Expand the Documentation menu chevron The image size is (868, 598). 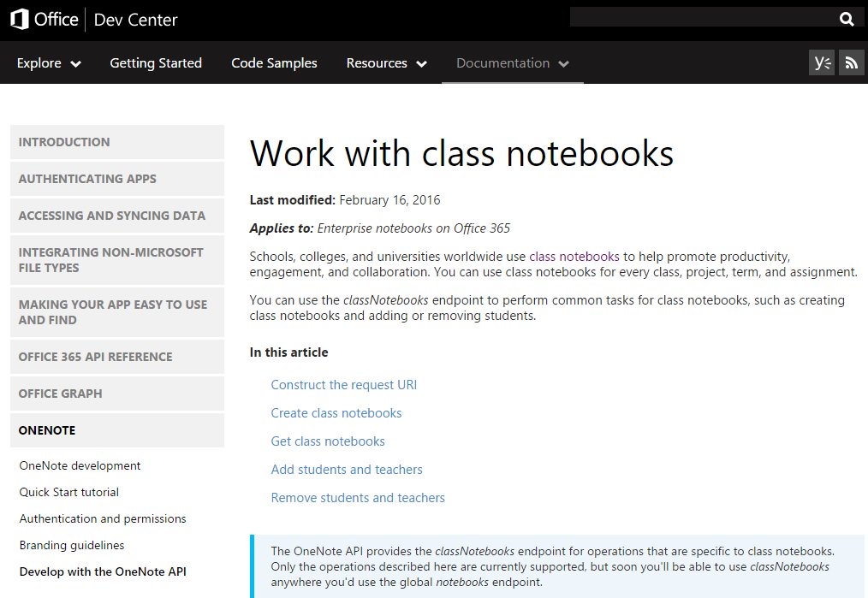pyautogui.click(x=563, y=64)
